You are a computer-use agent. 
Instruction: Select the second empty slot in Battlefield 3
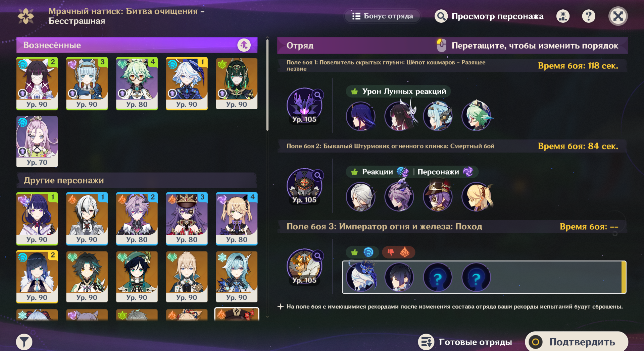476,278
